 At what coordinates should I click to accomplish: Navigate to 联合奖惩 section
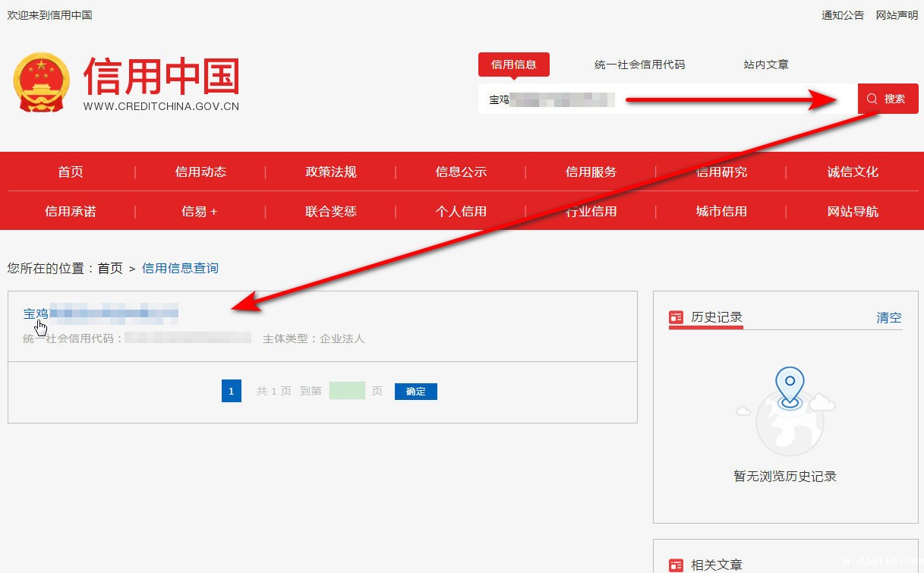pos(331,211)
